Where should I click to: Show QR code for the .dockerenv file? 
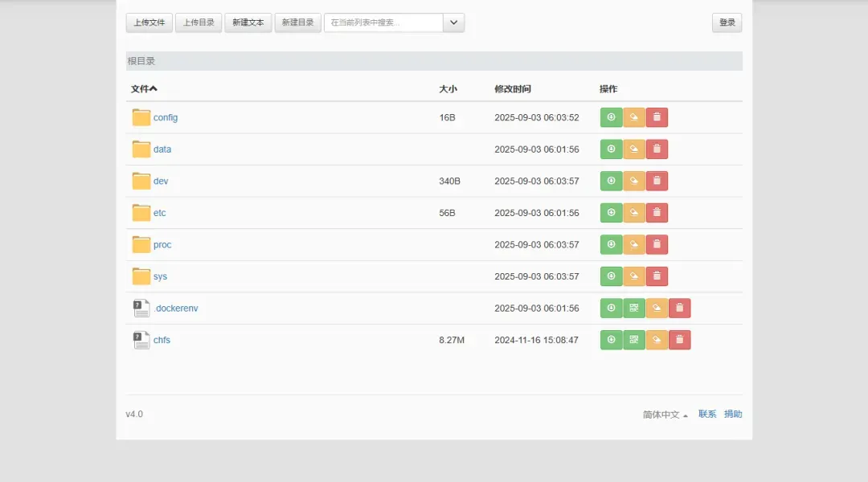pos(633,307)
